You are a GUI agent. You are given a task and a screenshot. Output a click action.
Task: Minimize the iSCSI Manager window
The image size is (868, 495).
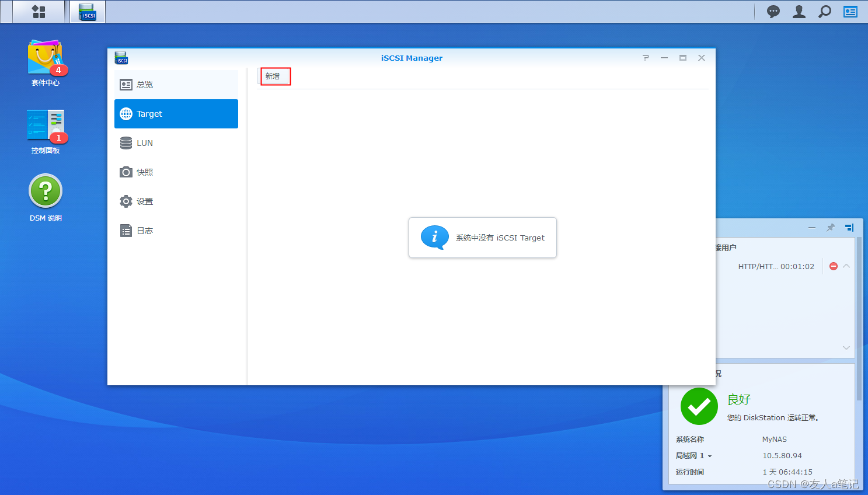pos(664,58)
